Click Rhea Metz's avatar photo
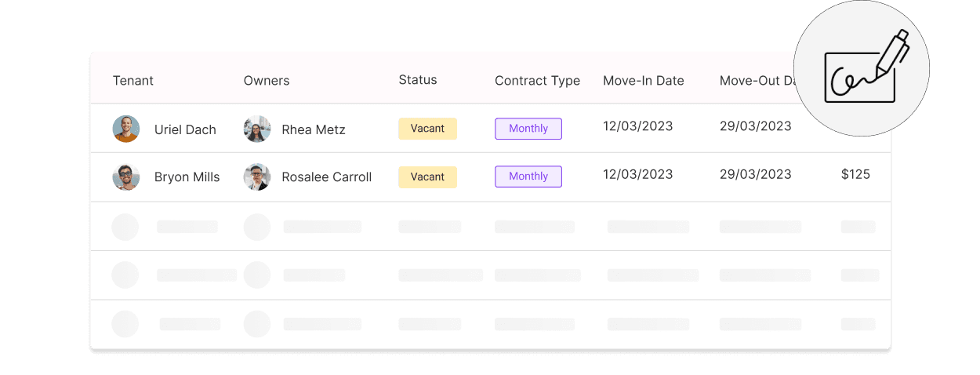Viewport: 980px width, 375px height. click(257, 129)
